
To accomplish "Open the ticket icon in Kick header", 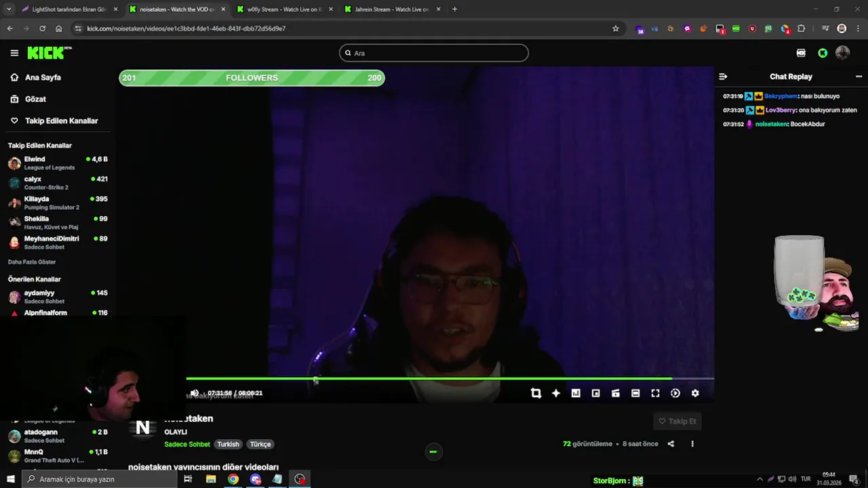I will click(801, 53).
